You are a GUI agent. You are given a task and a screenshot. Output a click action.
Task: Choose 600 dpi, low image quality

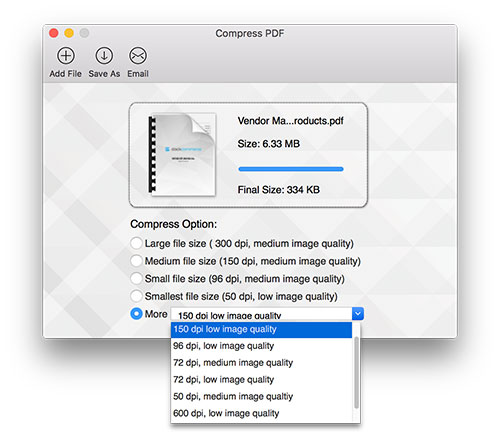point(261,413)
